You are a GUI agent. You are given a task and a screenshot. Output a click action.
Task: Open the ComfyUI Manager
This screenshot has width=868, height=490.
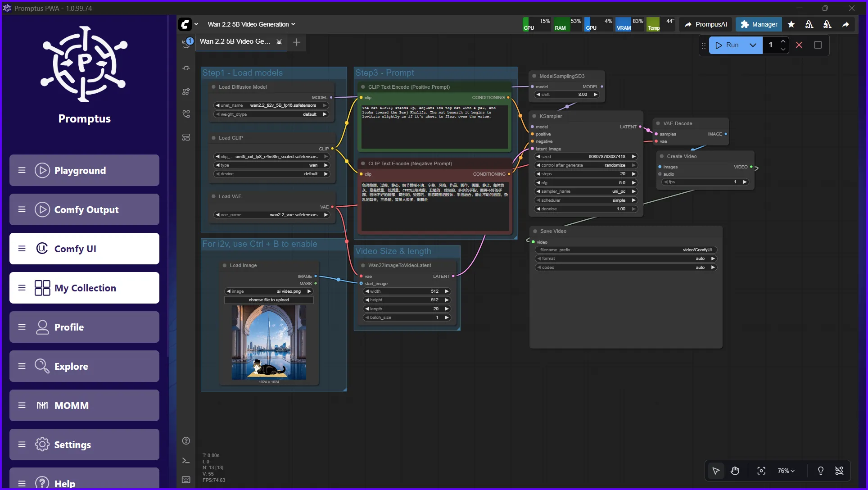(x=758, y=24)
